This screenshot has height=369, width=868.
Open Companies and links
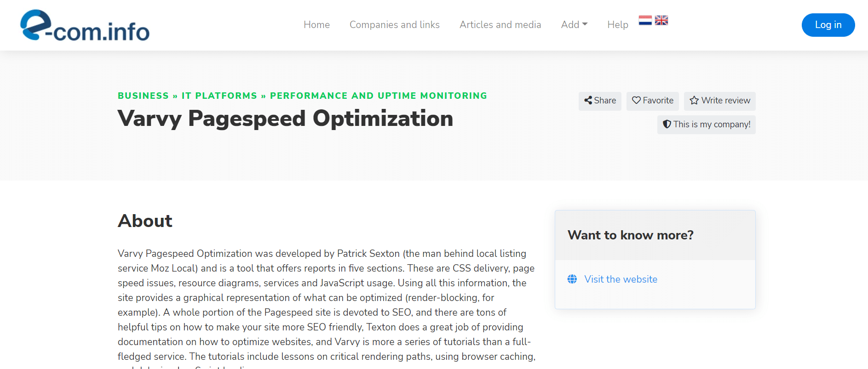395,25
